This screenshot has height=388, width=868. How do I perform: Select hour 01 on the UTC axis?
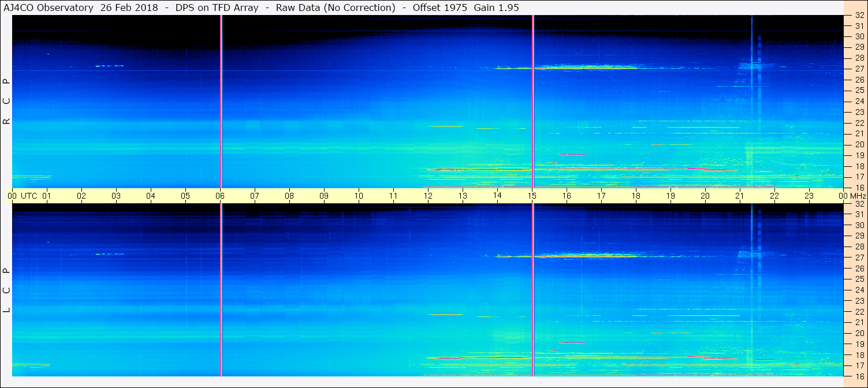[47, 196]
